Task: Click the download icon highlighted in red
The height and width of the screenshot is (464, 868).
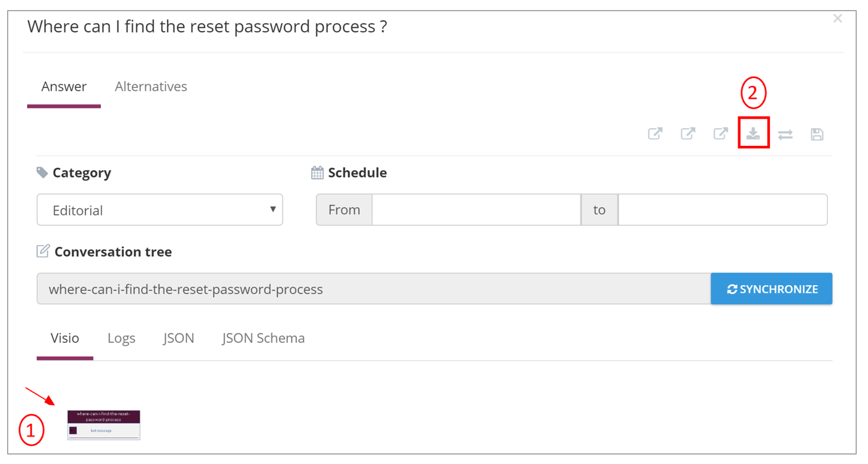Action: tap(753, 133)
